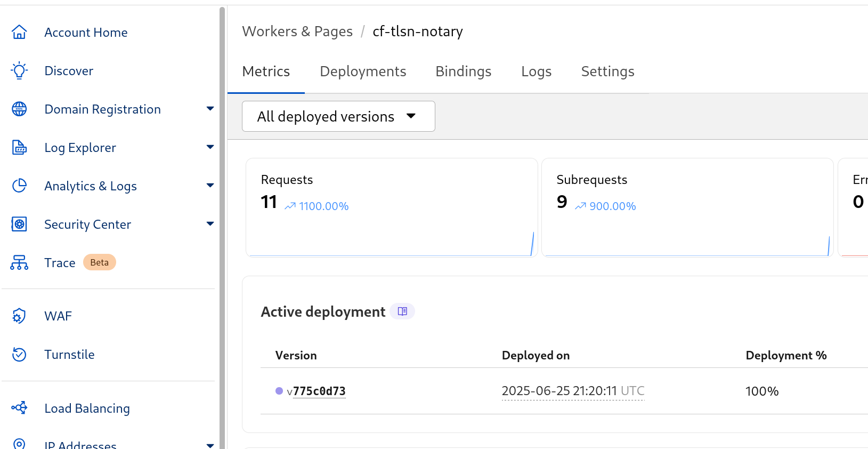The image size is (868, 449).
Task: Switch to the Deployments tab
Action: [x=363, y=71]
